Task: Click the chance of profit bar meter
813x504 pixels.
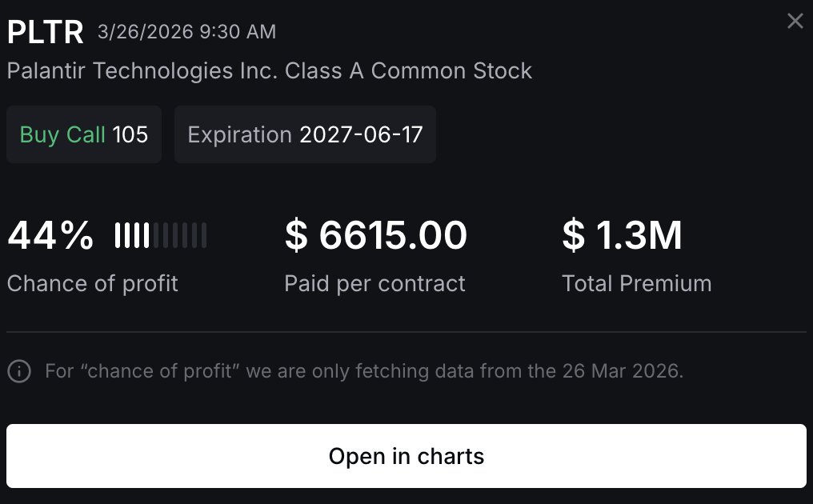Action: pos(161,235)
